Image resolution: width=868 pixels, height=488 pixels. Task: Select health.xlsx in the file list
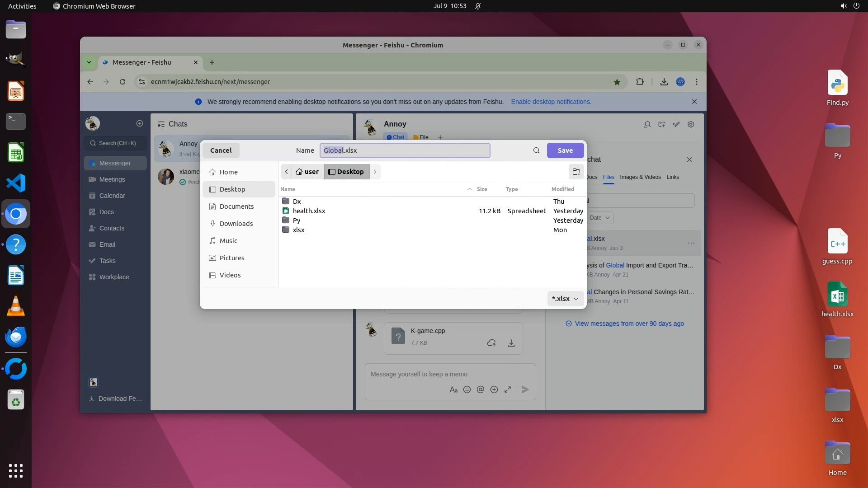(x=309, y=211)
